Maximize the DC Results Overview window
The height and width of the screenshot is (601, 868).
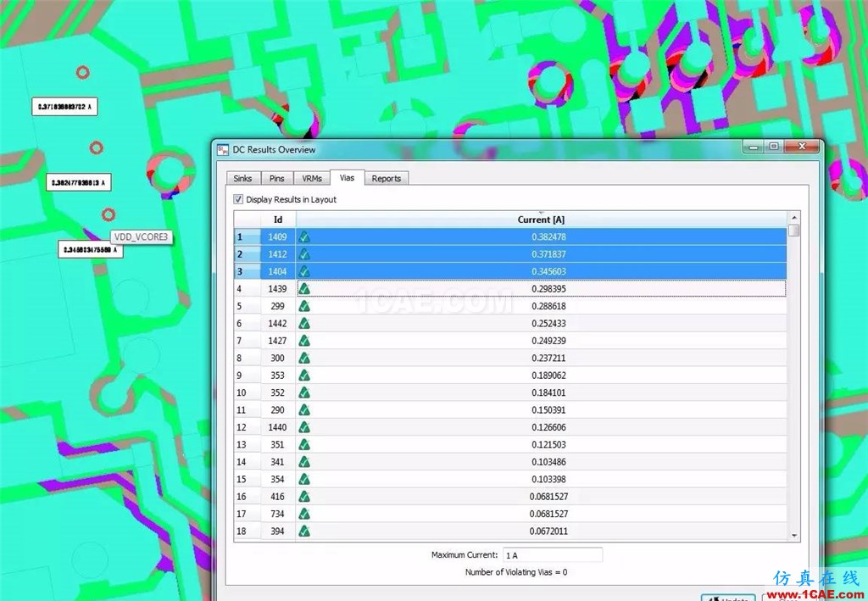click(774, 146)
